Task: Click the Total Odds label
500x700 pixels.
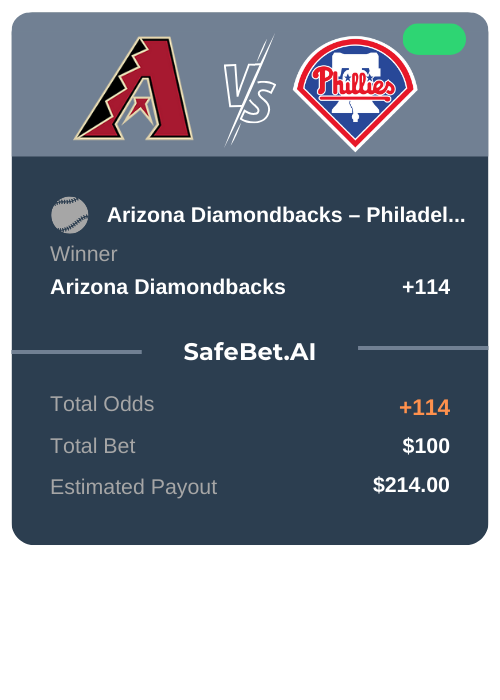Action: click(x=102, y=404)
